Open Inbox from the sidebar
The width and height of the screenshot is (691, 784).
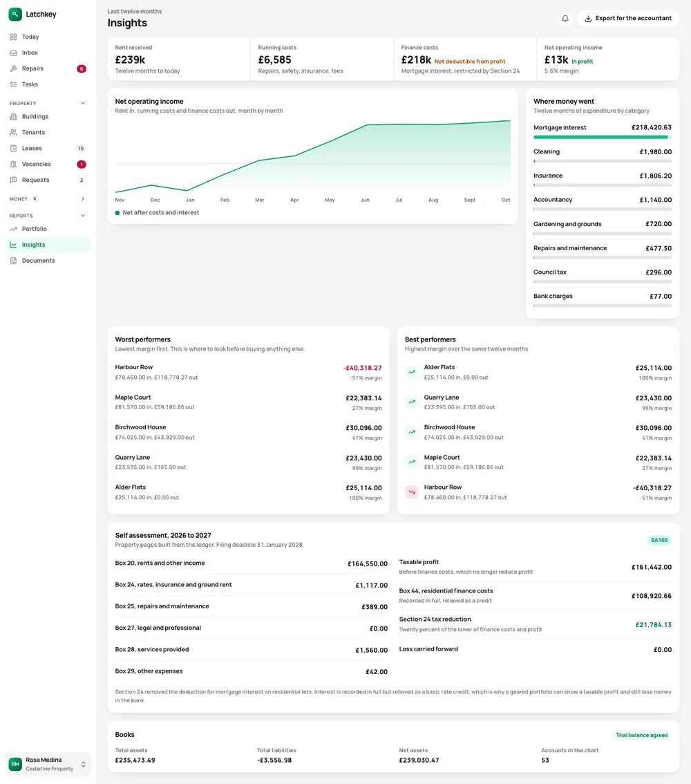tap(48, 53)
